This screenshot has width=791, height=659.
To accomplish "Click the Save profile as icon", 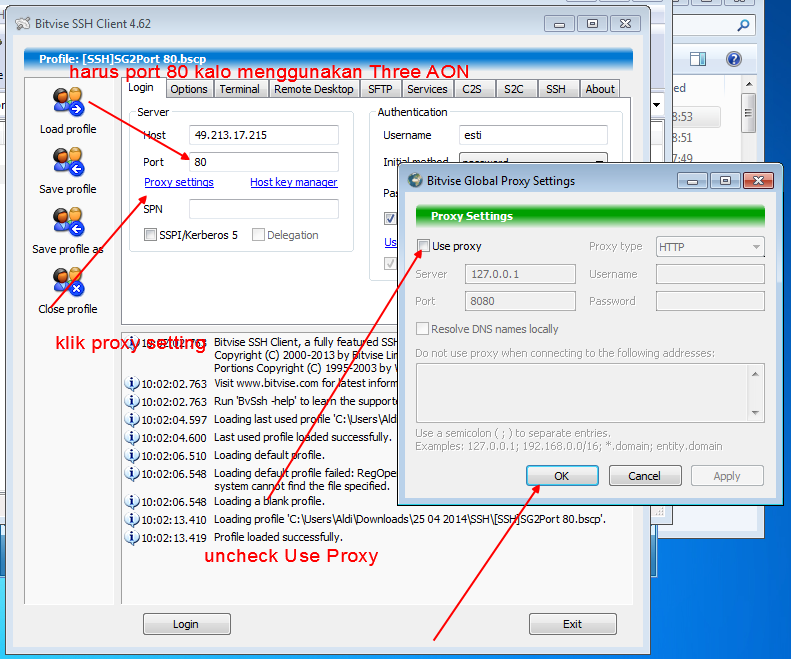I will 68,222.
